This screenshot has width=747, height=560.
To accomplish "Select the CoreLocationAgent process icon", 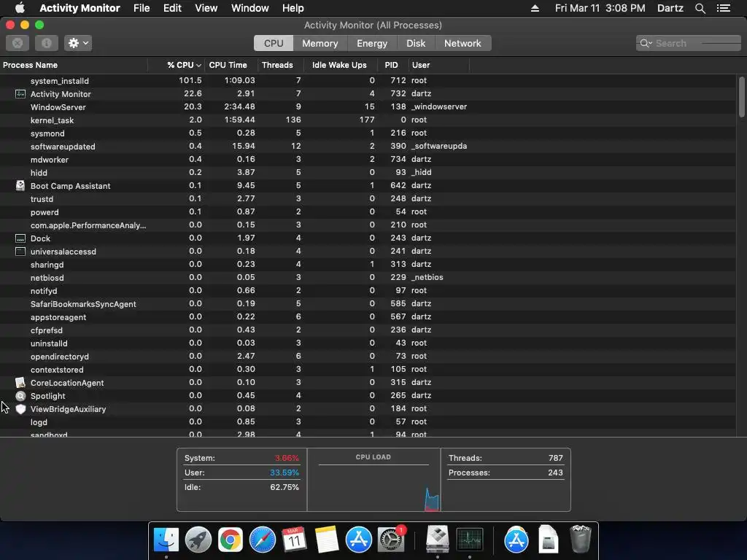I will [x=20, y=382].
